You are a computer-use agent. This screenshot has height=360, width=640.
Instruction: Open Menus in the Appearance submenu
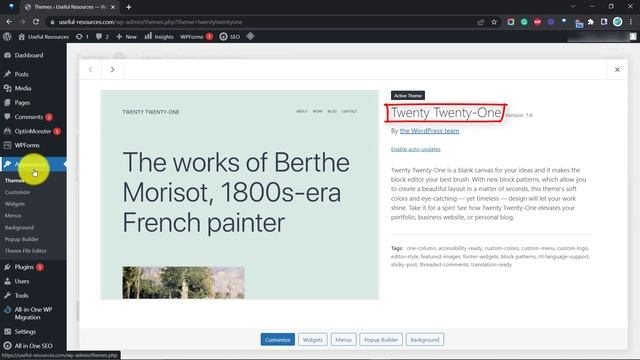pos(13,216)
